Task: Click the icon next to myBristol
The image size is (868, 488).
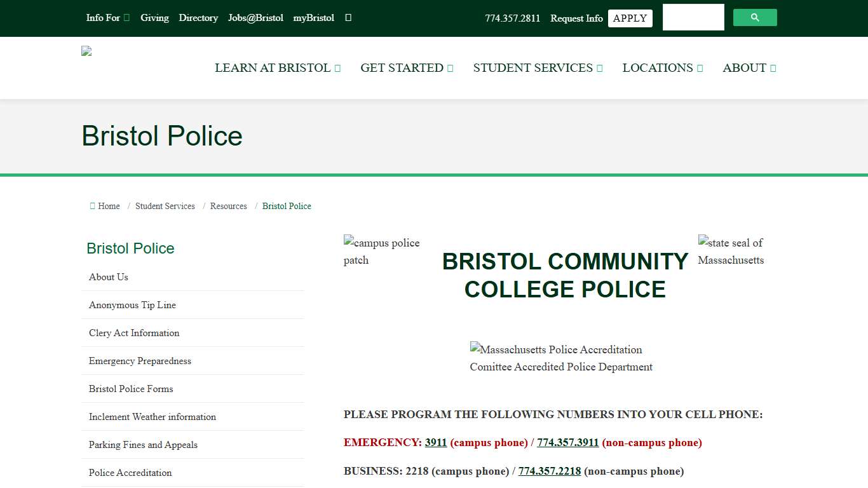Action: tap(348, 18)
